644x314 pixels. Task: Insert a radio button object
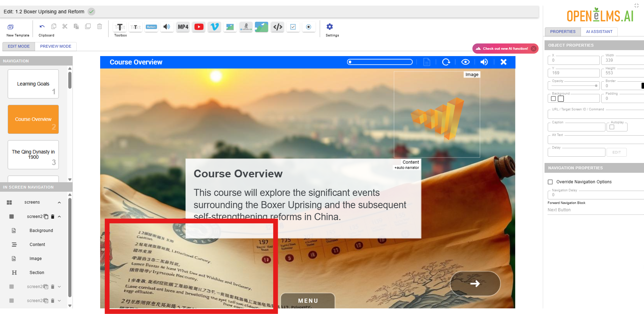click(x=309, y=27)
